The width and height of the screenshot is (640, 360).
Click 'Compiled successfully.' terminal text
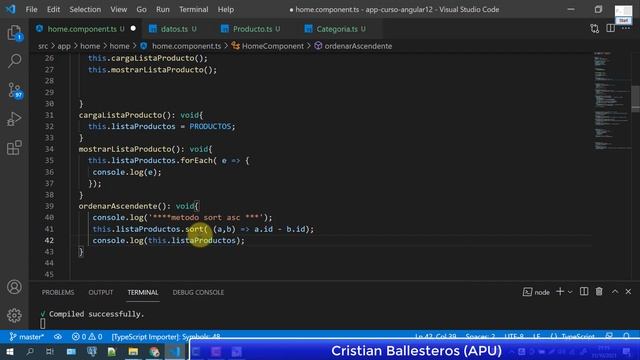click(x=97, y=314)
